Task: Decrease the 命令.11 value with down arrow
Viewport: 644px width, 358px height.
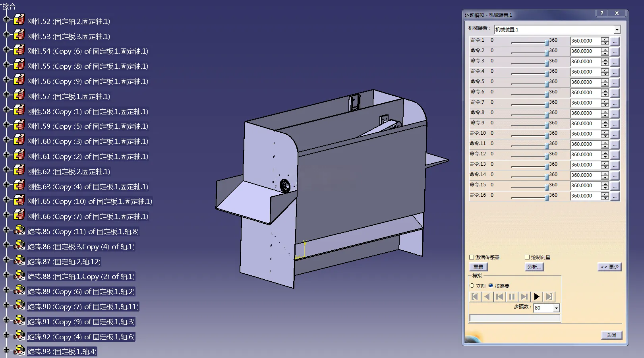Action: [605, 146]
